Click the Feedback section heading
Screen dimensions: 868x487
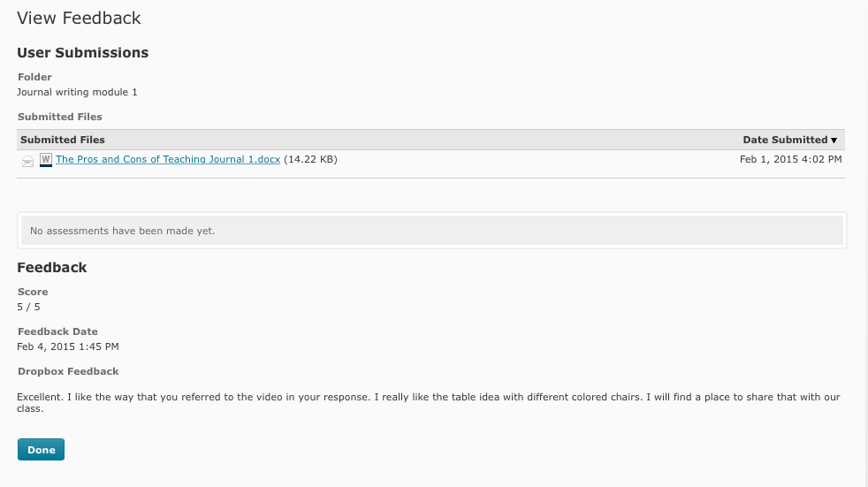pos(52,268)
